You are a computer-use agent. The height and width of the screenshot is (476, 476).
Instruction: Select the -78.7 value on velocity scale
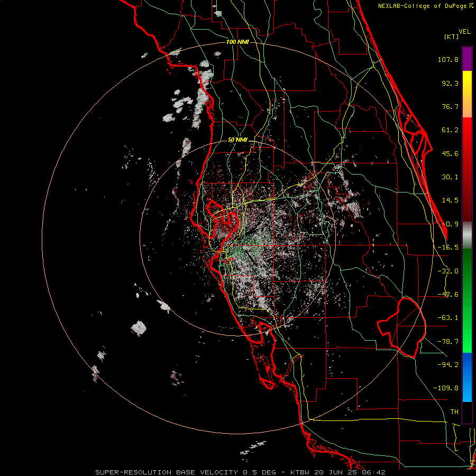tap(448, 342)
